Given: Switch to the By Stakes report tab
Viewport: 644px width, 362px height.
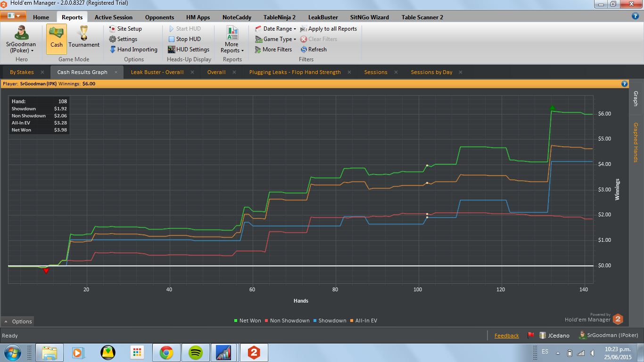Looking at the screenshot, I should pos(22,72).
